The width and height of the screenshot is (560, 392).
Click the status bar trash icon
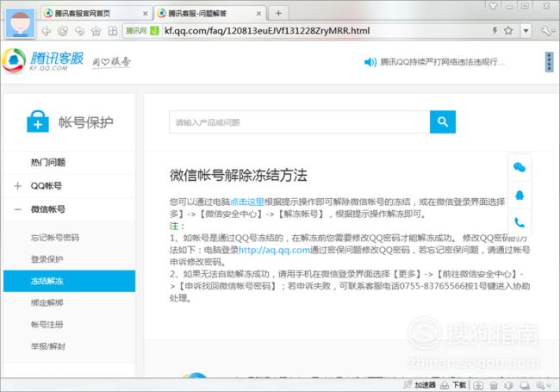coord(494,385)
